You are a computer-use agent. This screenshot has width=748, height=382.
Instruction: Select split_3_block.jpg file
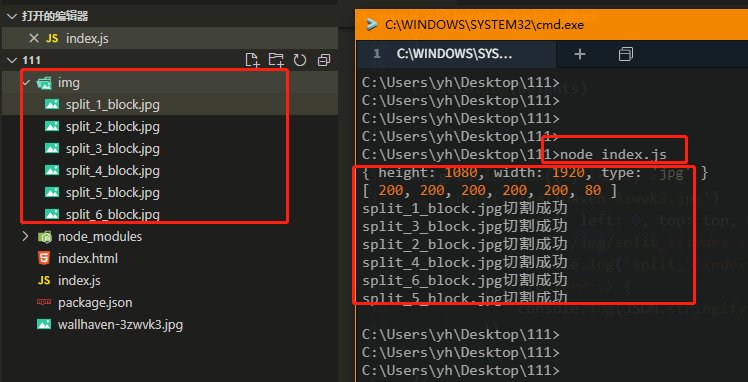point(113,149)
